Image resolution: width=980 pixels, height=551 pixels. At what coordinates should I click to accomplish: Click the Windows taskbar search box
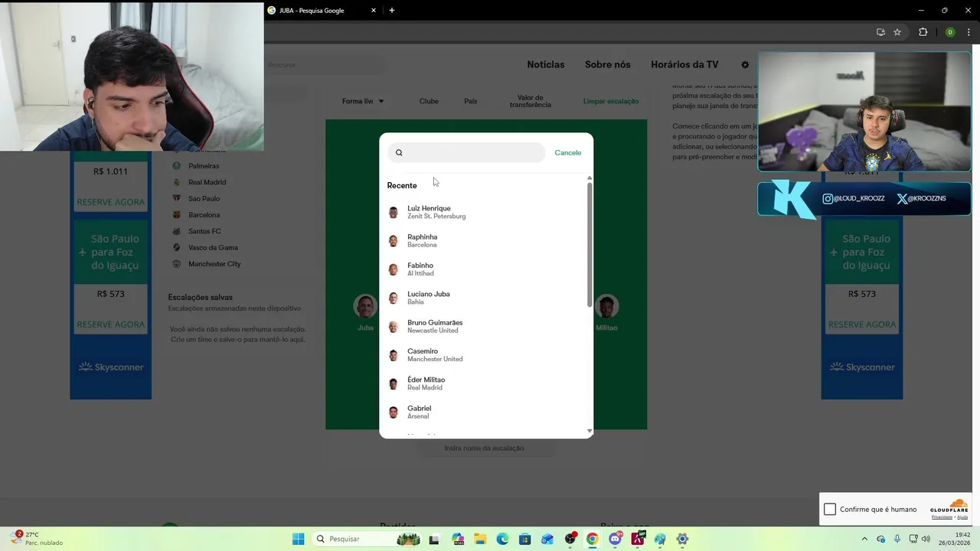[368, 539]
